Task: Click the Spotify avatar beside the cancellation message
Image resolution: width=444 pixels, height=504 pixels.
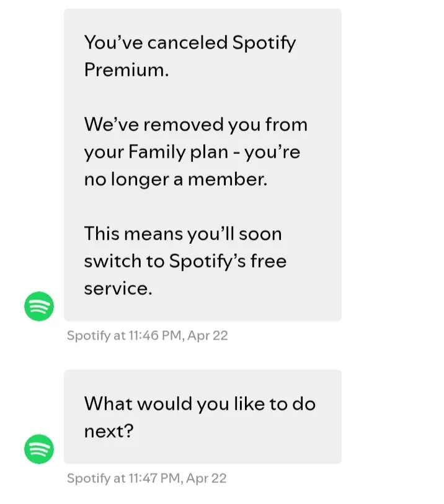Action: point(39,307)
